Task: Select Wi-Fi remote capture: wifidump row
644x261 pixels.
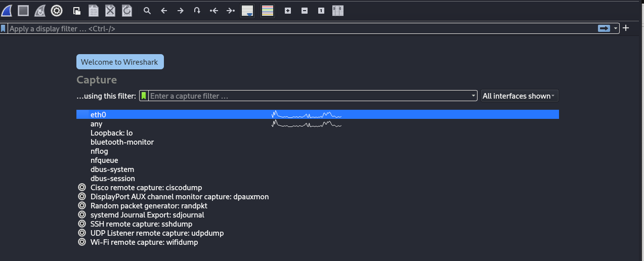Action: (x=318, y=242)
